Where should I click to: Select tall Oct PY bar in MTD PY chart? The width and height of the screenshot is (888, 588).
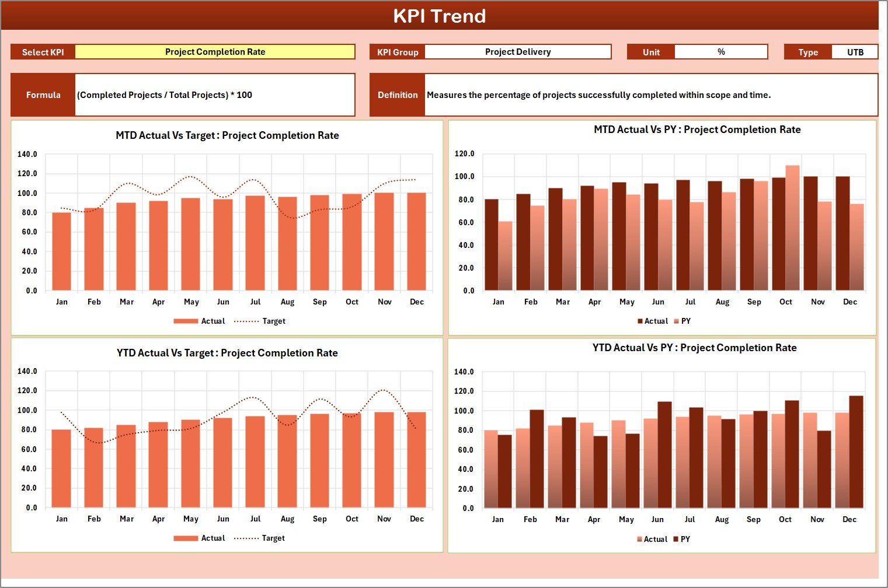(792, 229)
